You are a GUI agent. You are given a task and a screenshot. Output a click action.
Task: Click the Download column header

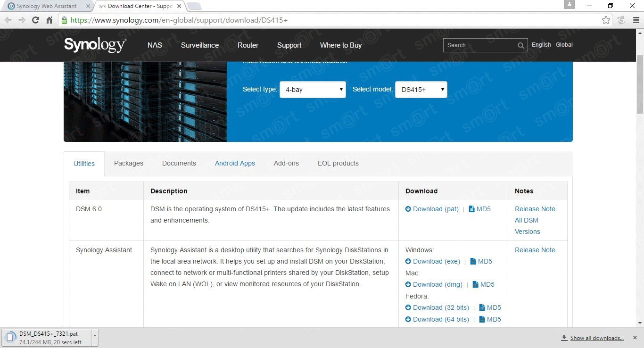click(453, 191)
